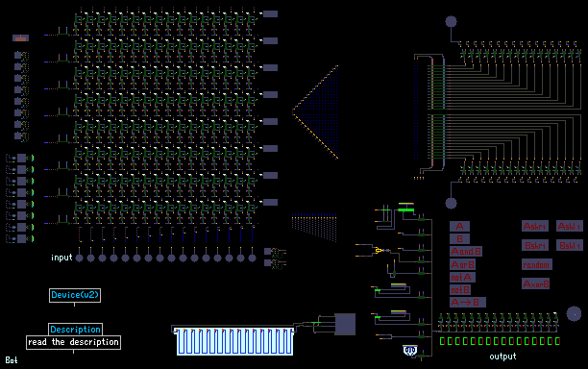Viewport: 588px width, 369px height.
Task: Toggle the last input bit circle
Action: click(252, 258)
